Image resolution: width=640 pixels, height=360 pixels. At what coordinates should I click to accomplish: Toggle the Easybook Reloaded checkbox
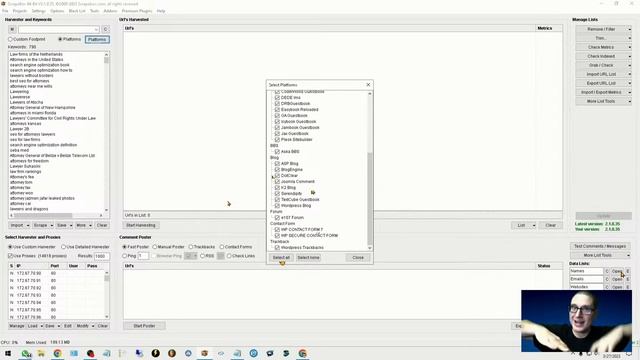tap(278, 109)
